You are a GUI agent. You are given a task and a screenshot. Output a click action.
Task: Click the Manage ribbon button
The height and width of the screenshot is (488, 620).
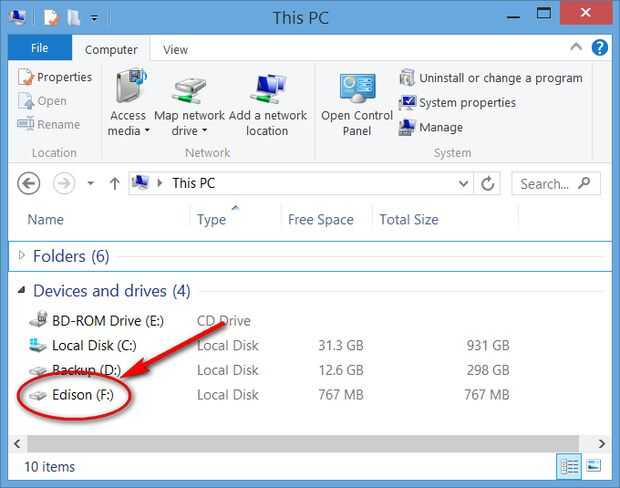pyautogui.click(x=431, y=128)
